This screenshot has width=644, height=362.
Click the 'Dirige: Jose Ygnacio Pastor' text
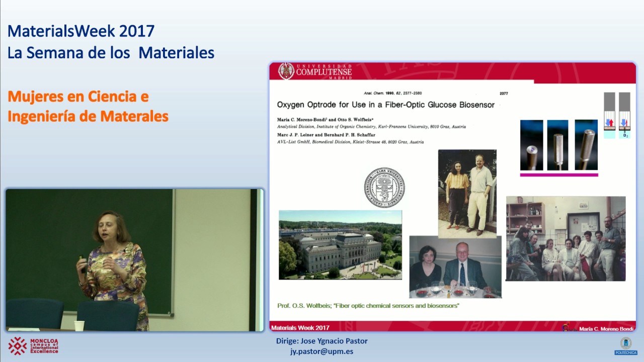tap(322, 341)
